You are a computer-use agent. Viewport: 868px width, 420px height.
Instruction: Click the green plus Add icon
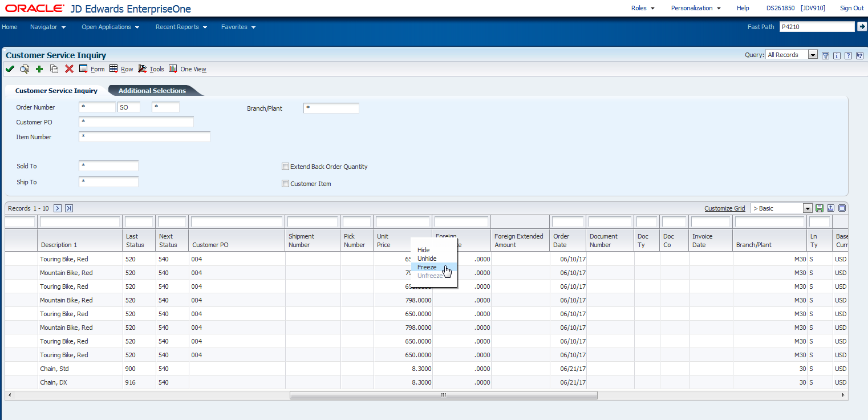click(x=39, y=69)
